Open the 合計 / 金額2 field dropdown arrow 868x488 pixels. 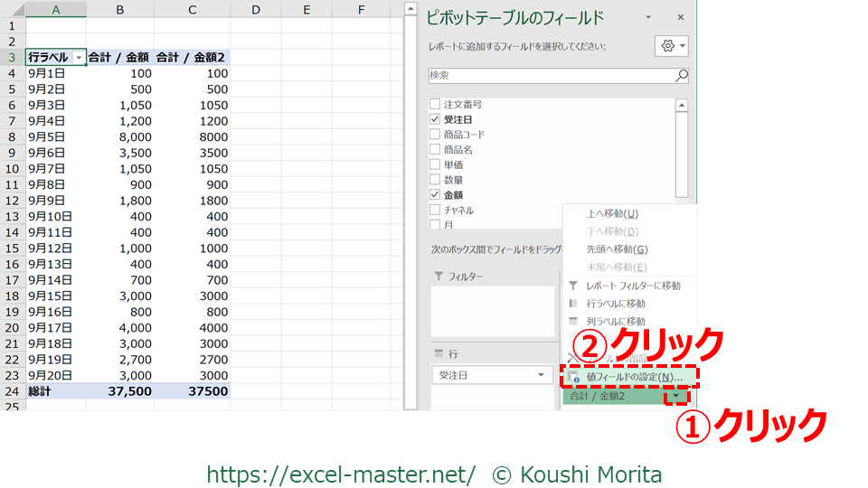coord(675,396)
